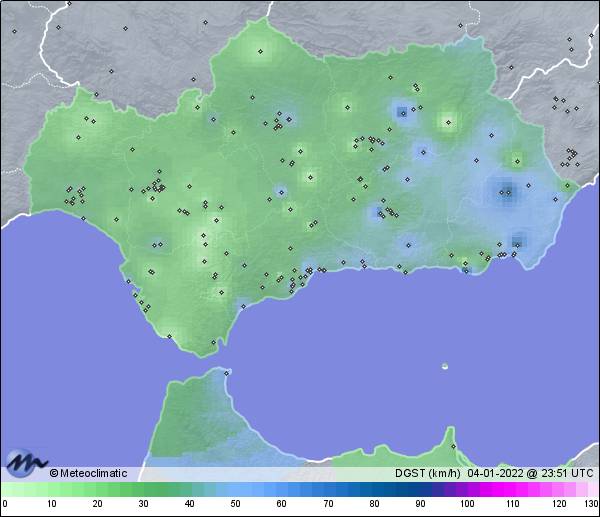
Task: Select the station marker on the north African peninsula tip
Action: coord(227,373)
